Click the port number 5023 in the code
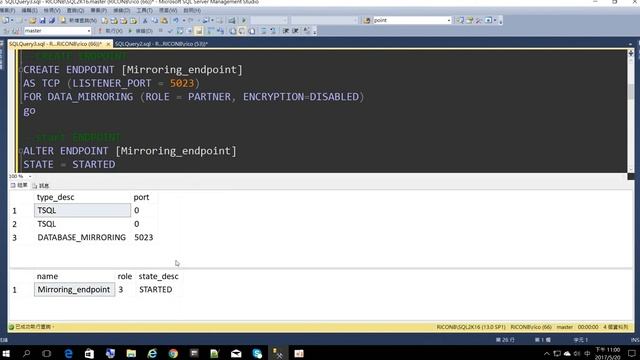 click(x=182, y=83)
